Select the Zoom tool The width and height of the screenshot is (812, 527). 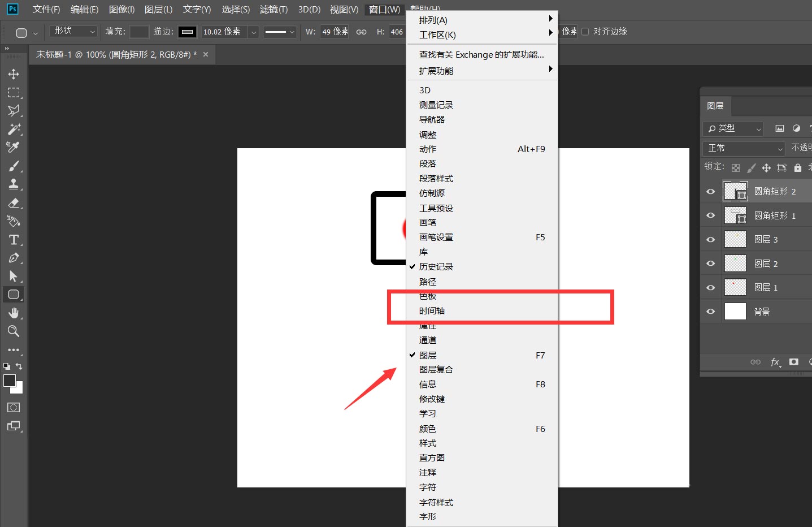pyautogui.click(x=14, y=331)
